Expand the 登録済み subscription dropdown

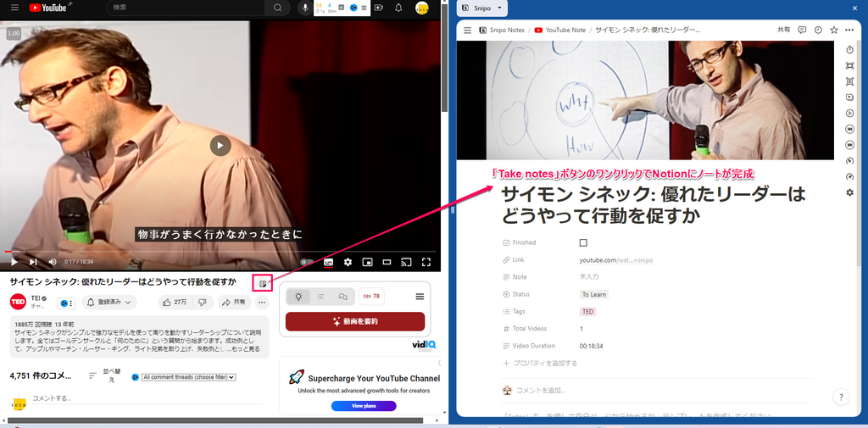[x=109, y=302]
